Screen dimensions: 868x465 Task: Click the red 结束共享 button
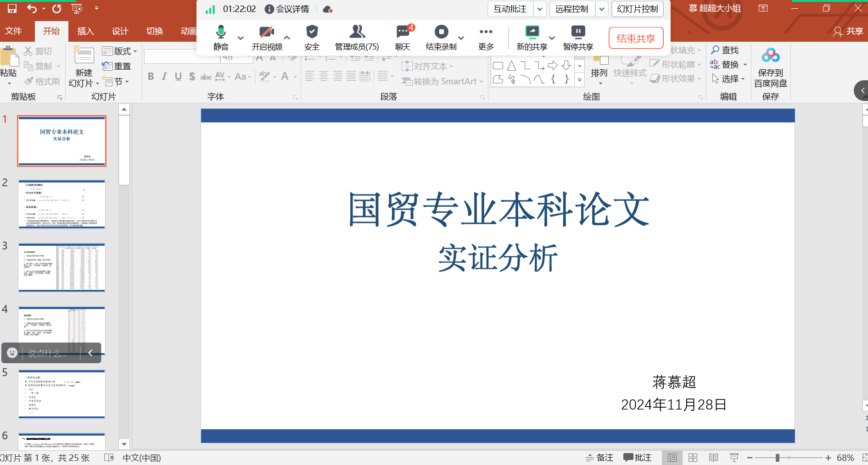click(636, 38)
